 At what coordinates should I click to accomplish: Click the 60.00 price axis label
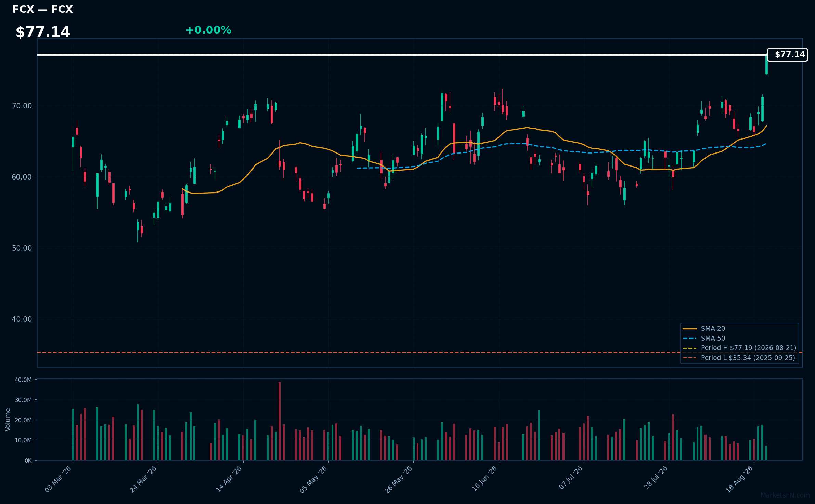[x=22, y=177]
